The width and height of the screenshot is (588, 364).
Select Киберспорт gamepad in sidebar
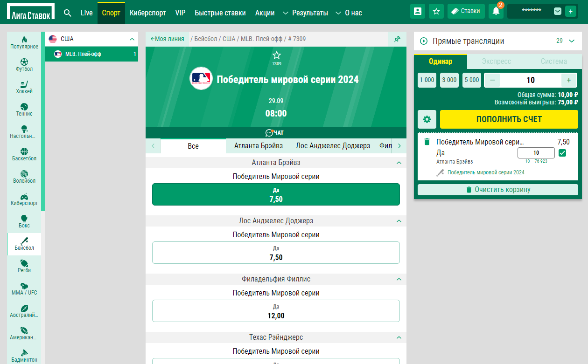(x=24, y=199)
